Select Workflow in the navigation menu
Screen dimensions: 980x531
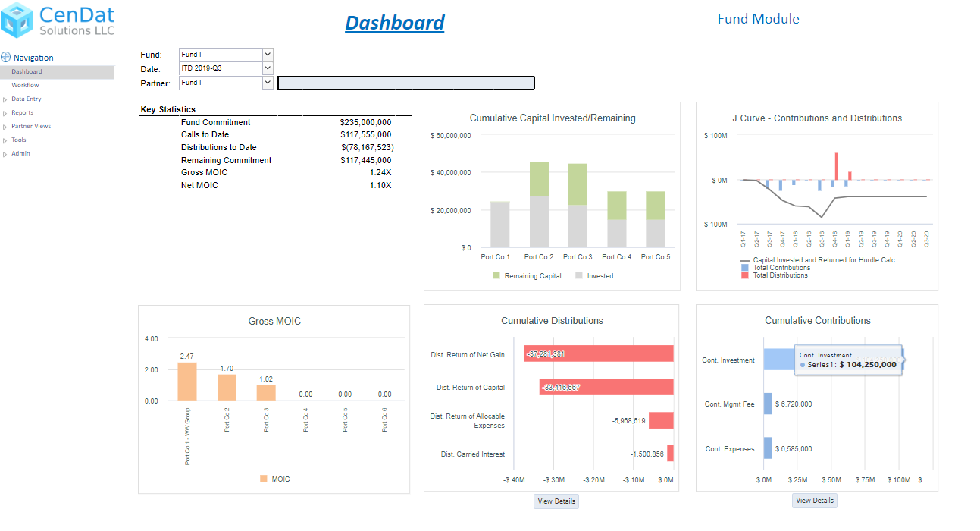coord(25,86)
